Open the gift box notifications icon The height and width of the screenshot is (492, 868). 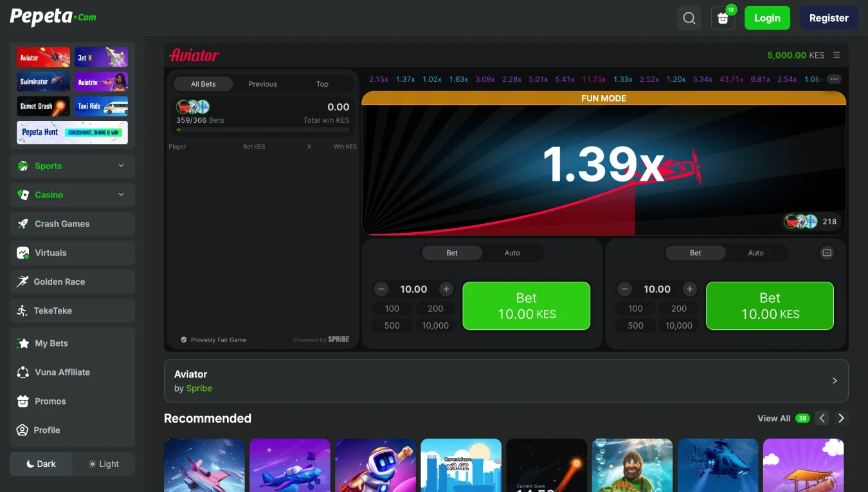(723, 18)
